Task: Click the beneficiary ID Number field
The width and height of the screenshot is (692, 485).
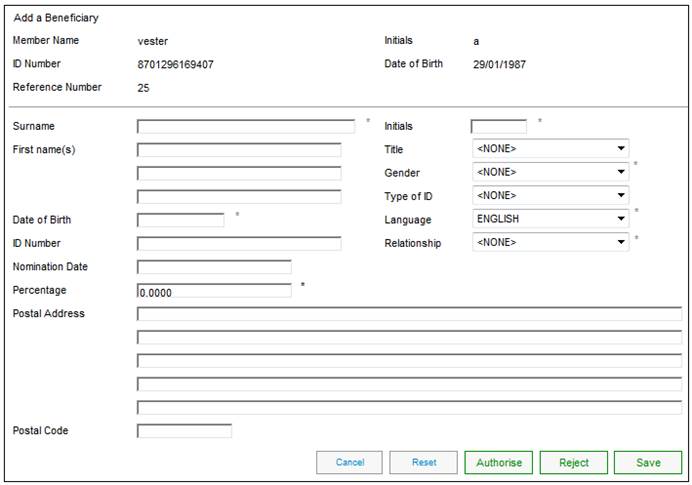Action: 239,243
